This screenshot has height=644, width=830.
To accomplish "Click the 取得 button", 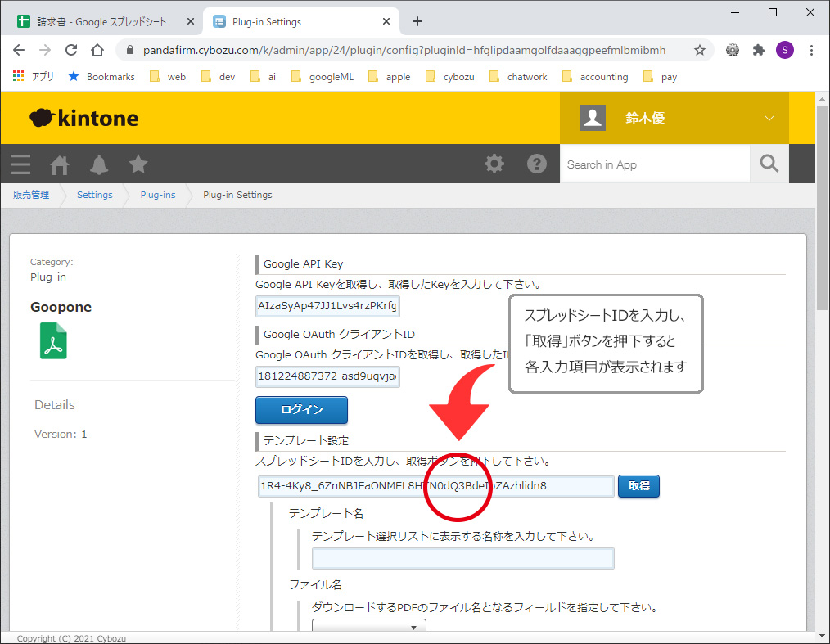I will (x=638, y=486).
